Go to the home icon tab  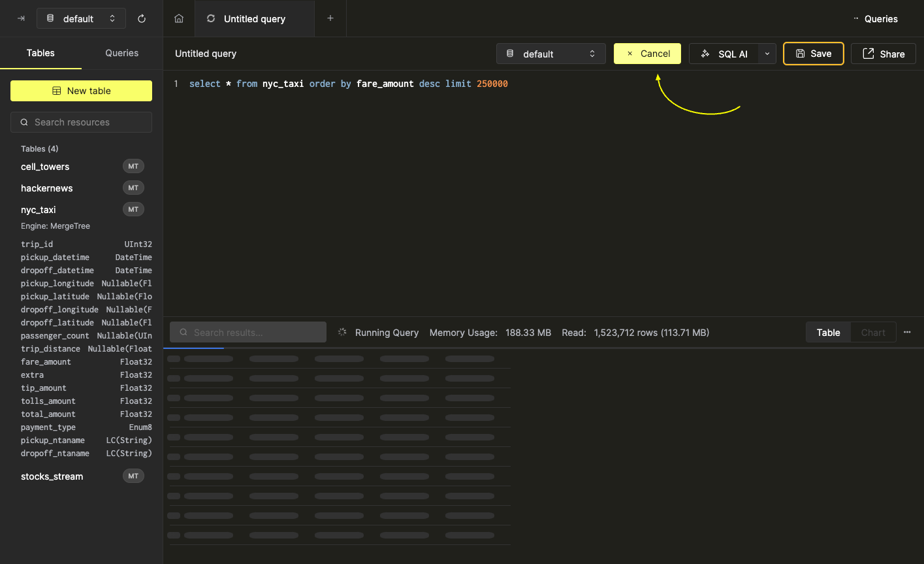[x=179, y=19]
